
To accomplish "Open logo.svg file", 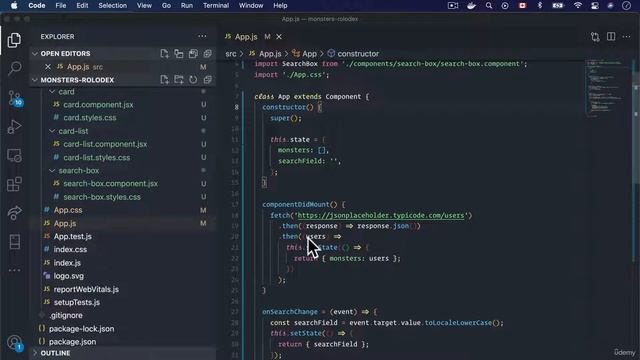I will click(x=68, y=276).
